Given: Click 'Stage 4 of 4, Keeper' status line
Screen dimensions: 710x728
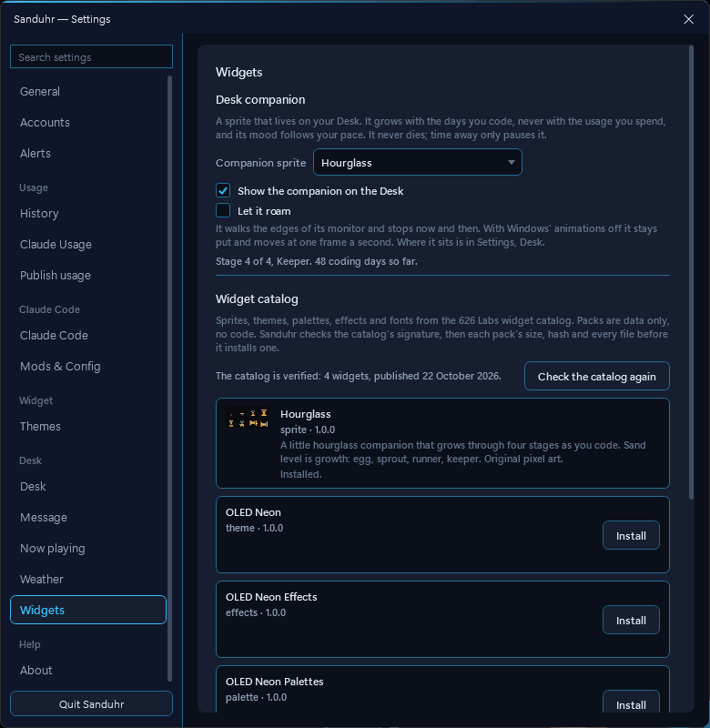Looking at the screenshot, I should pos(316,261).
